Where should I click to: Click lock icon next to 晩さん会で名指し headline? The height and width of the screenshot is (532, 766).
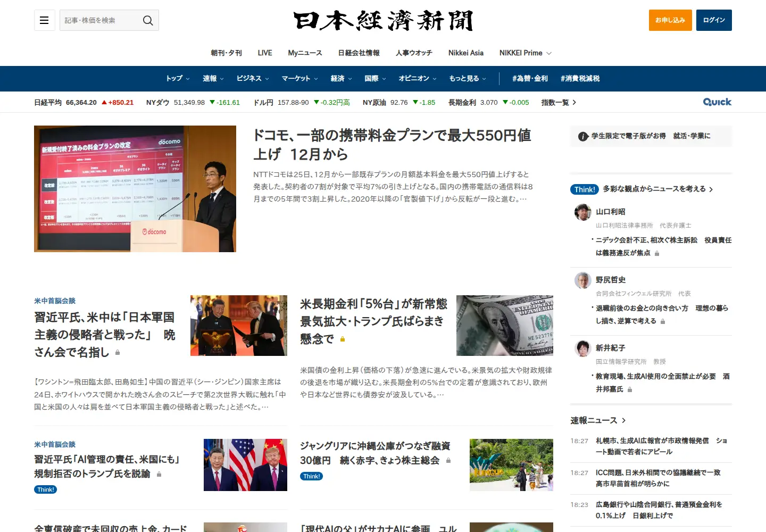click(x=118, y=352)
